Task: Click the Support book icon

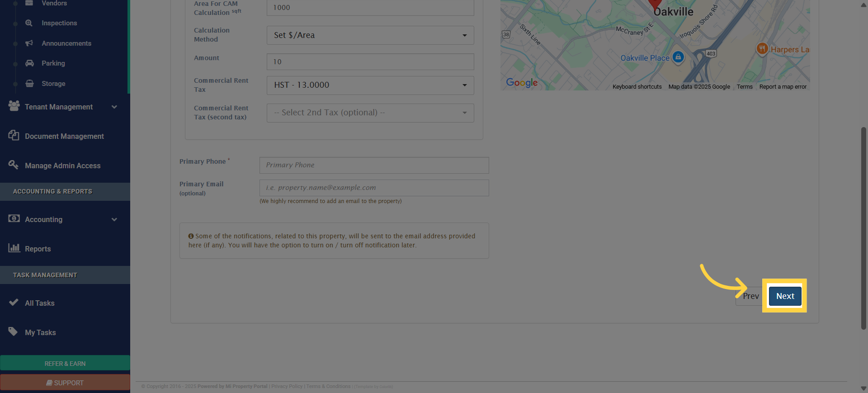Action: tap(49, 383)
